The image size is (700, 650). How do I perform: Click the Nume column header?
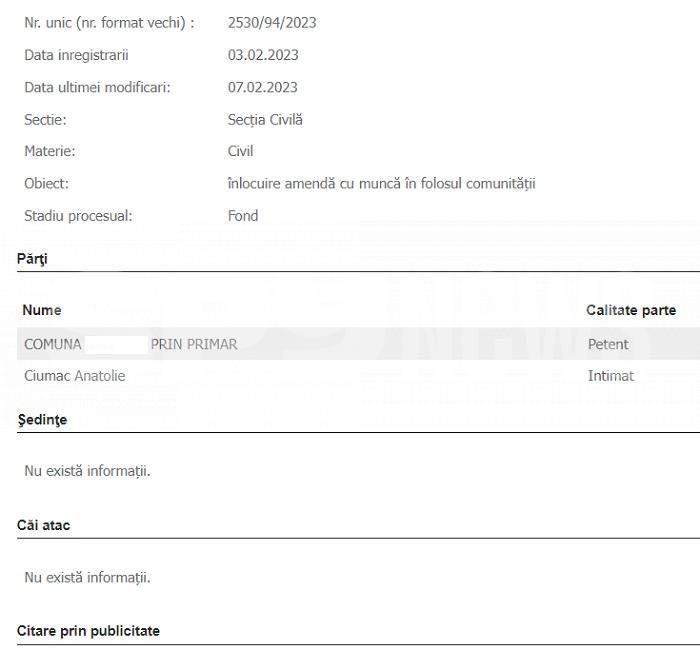click(x=42, y=310)
